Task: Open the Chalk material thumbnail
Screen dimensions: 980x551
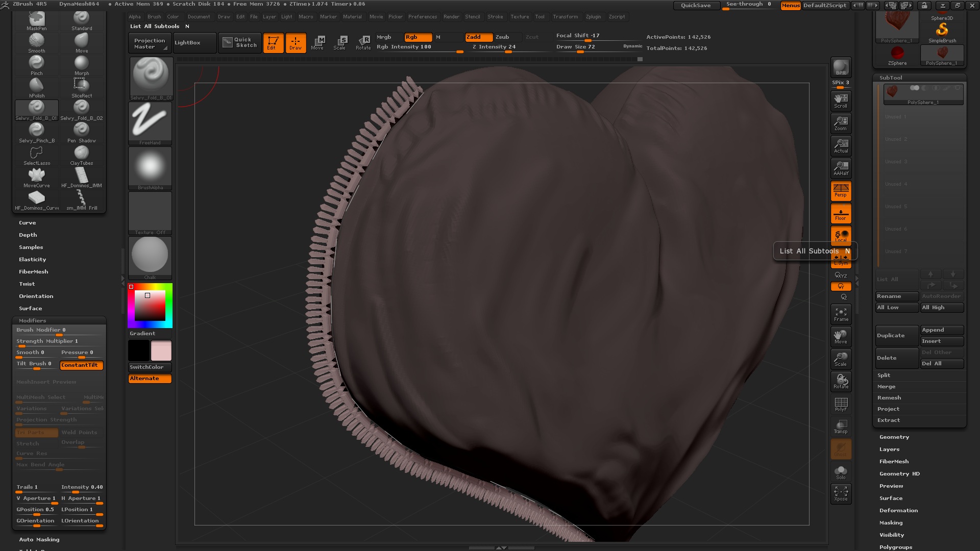Action: 150,258
